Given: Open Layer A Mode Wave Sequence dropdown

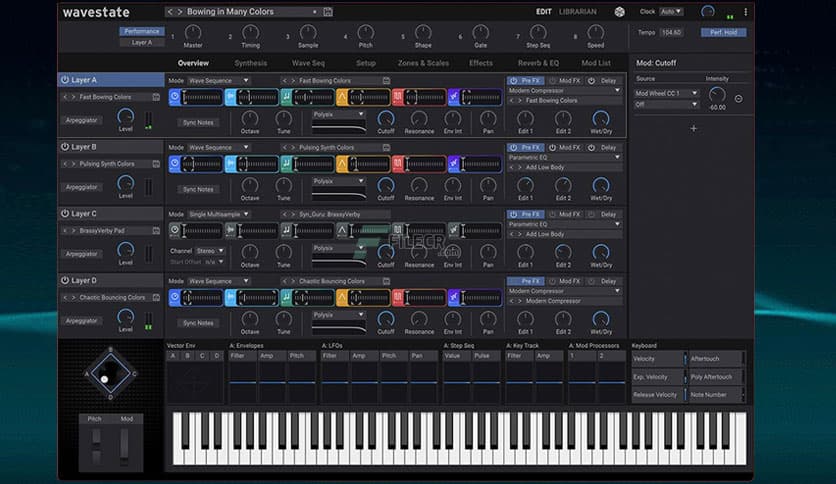Looking at the screenshot, I should point(219,80).
